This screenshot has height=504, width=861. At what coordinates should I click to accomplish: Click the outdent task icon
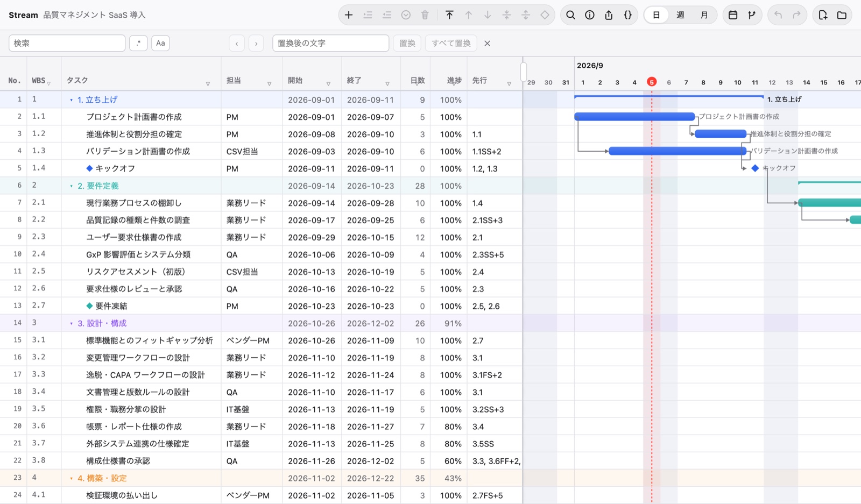[x=387, y=15]
